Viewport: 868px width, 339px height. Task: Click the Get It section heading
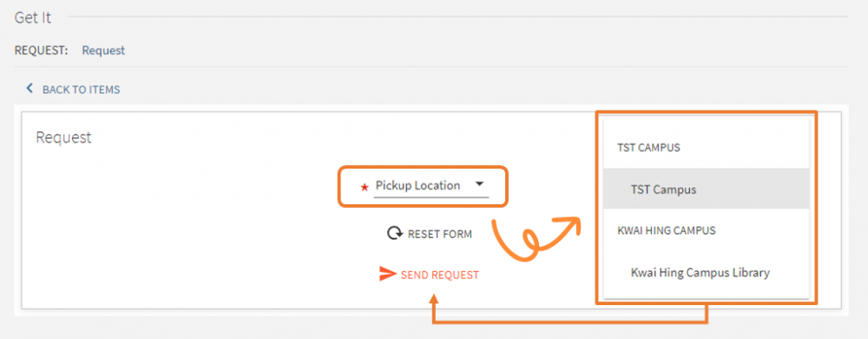33,17
